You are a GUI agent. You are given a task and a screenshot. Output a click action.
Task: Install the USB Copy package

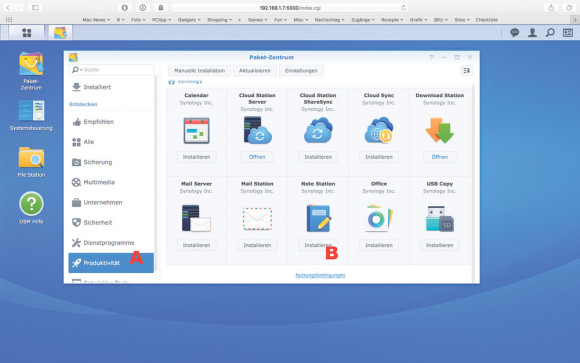[439, 245]
